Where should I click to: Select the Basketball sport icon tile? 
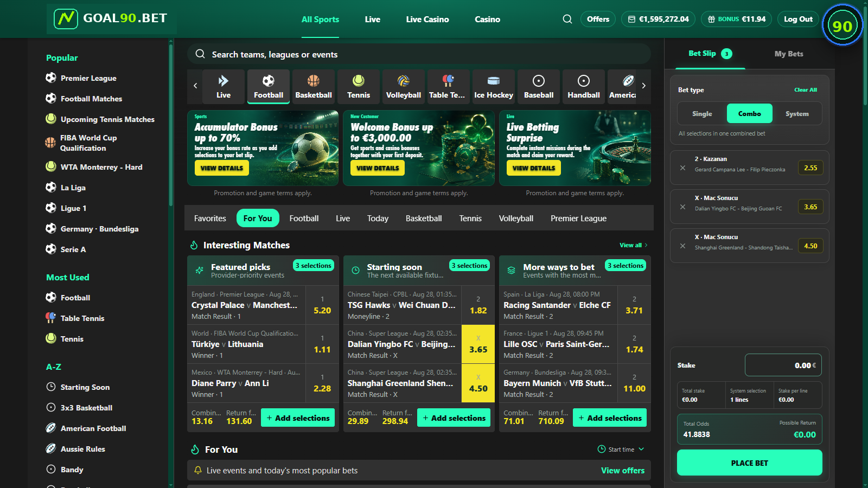pyautogui.click(x=314, y=86)
